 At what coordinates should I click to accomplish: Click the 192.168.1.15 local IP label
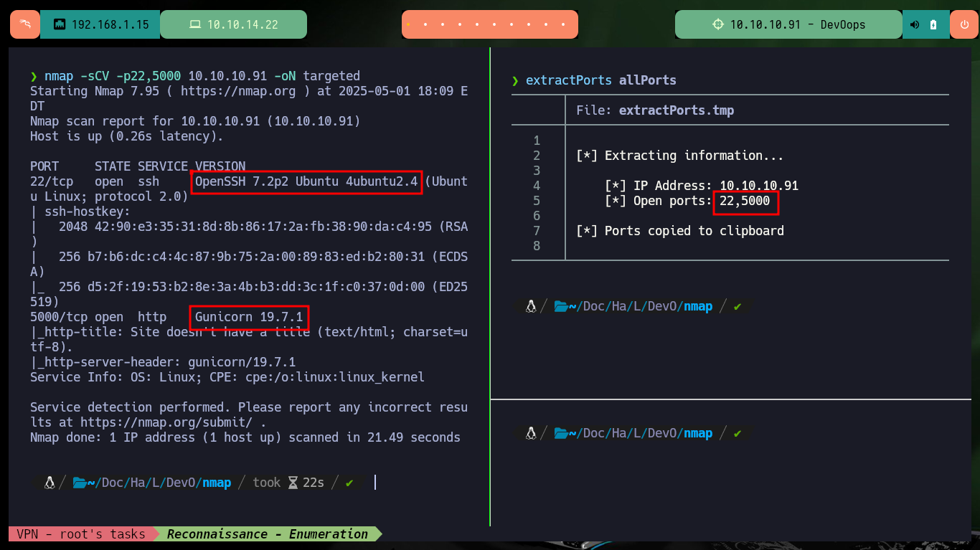[110, 24]
